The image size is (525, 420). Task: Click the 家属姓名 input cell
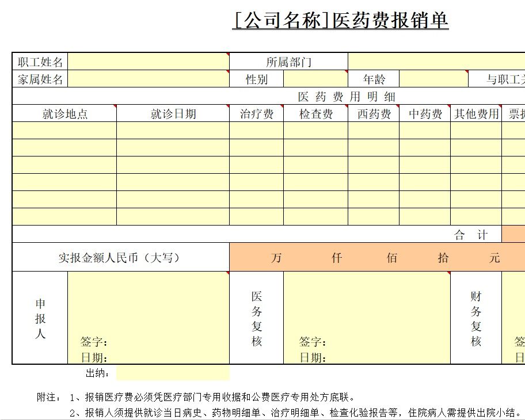pyautogui.click(x=150, y=79)
